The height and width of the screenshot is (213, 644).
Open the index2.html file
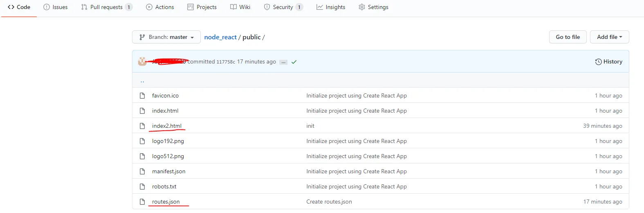(x=167, y=126)
